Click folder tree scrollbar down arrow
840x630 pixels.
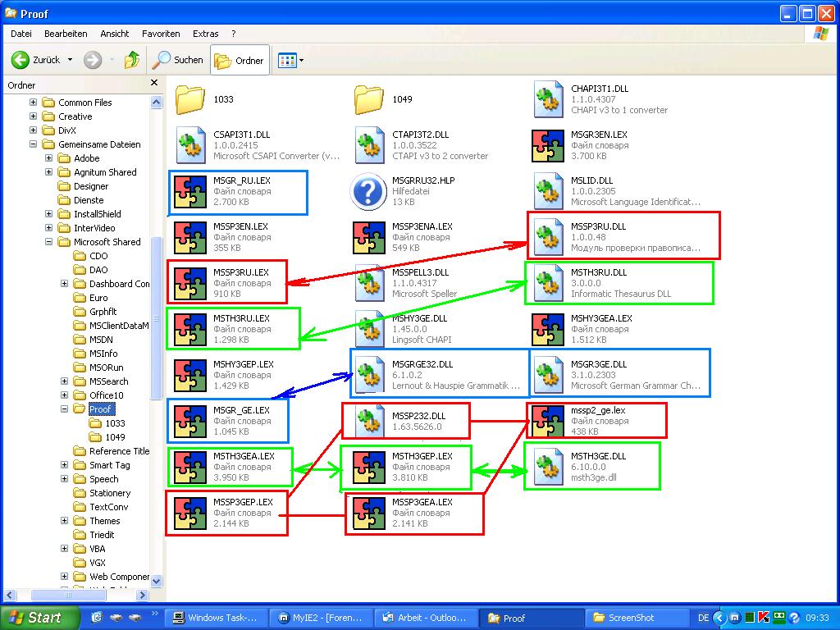pyautogui.click(x=157, y=581)
